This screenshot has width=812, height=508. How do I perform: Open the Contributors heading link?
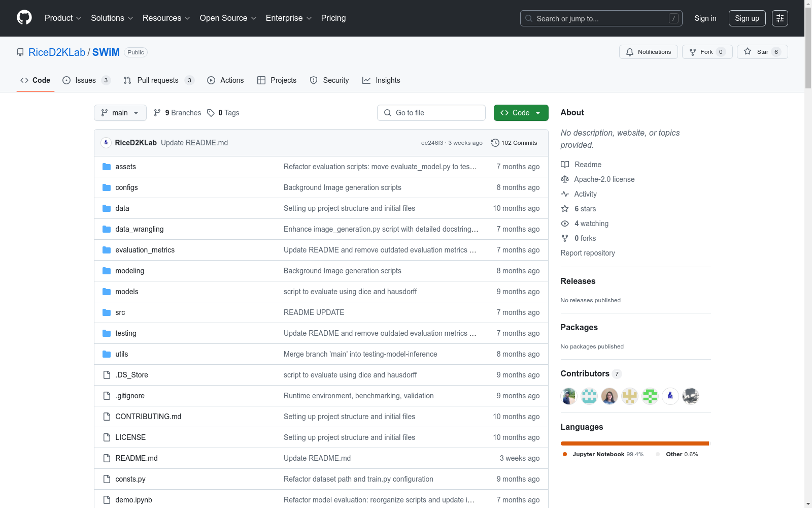[591, 373]
